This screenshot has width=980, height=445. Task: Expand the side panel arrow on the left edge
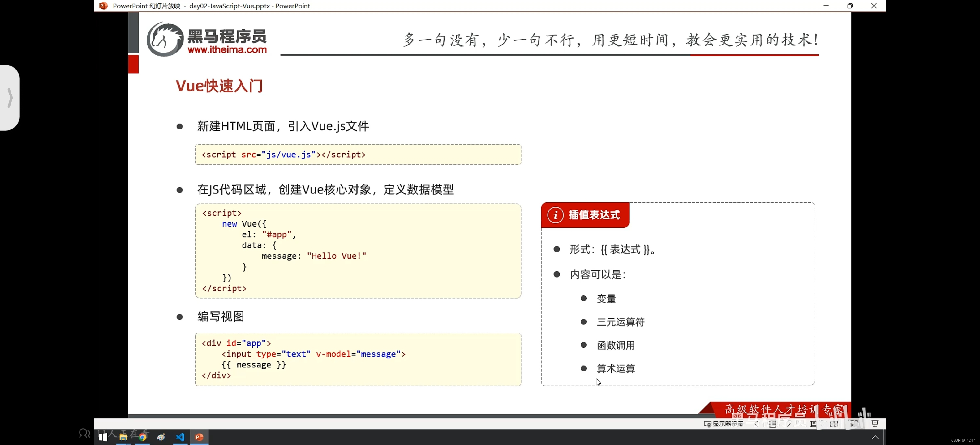pyautogui.click(x=10, y=98)
